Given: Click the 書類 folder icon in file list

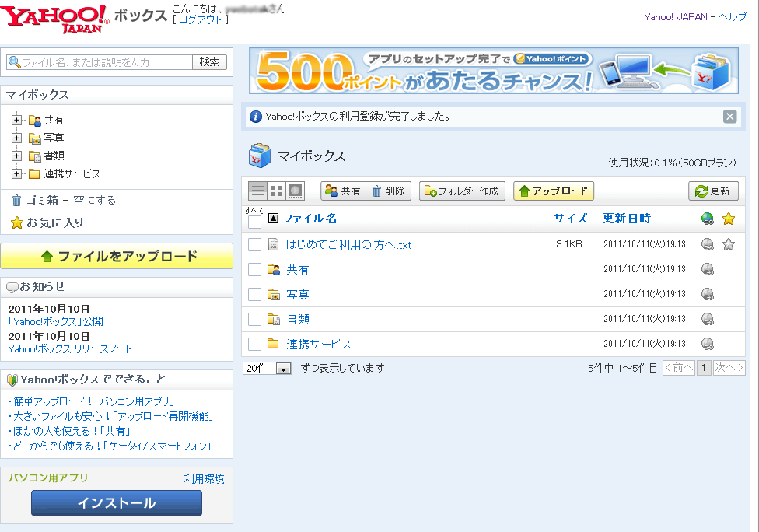Looking at the screenshot, I should 274,319.
